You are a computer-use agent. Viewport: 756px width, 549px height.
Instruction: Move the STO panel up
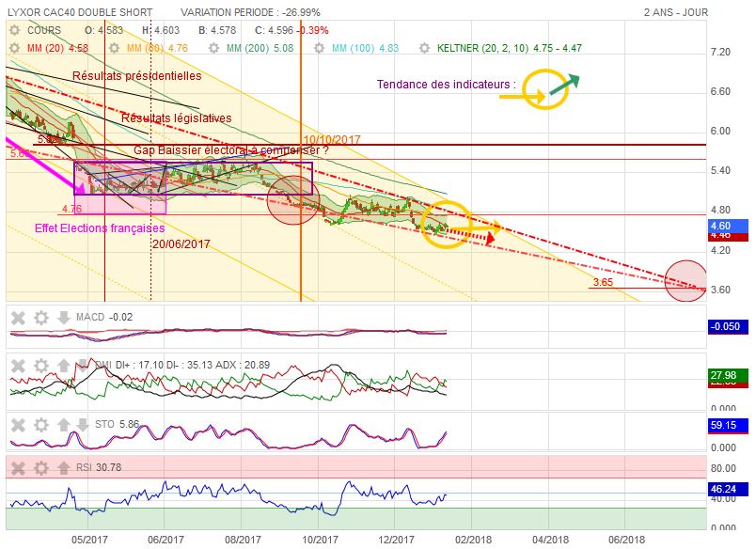pyautogui.click(x=64, y=425)
